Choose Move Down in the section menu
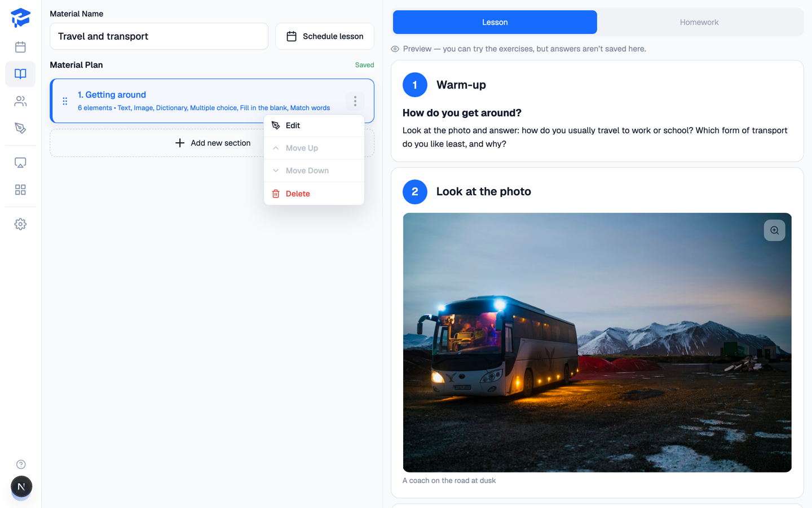Screen dimensions: 812x508 click(314, 171)
